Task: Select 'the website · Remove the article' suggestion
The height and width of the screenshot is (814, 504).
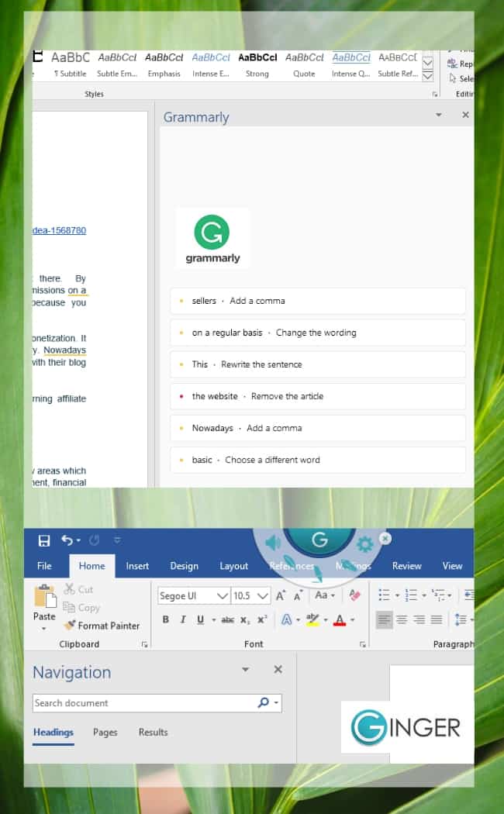Action: (318, 396)
